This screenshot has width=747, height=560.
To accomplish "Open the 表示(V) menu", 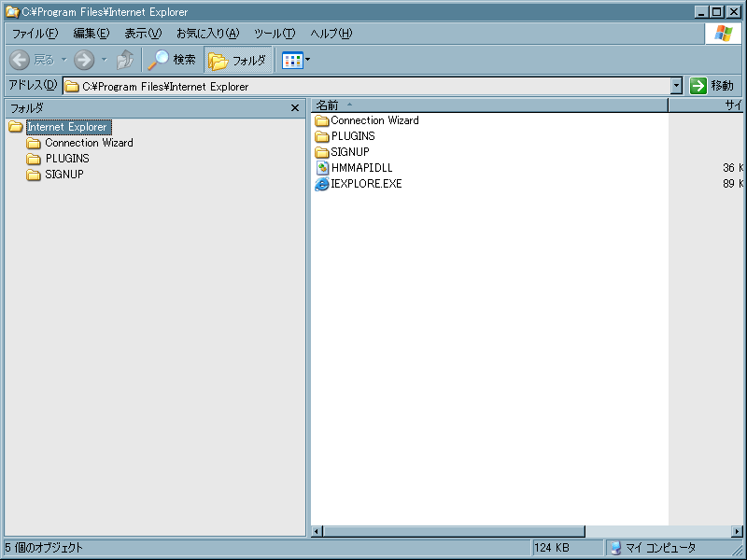I will 143,34.
